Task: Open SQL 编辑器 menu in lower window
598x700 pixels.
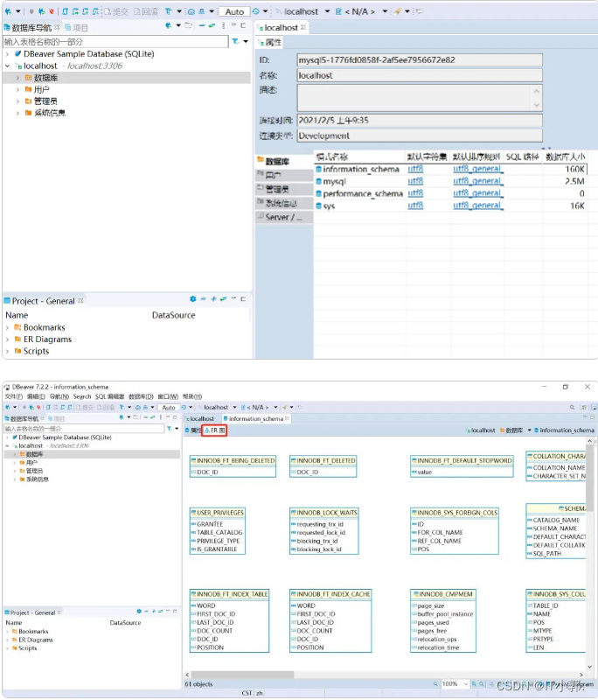Action: (x=109, y=396)
